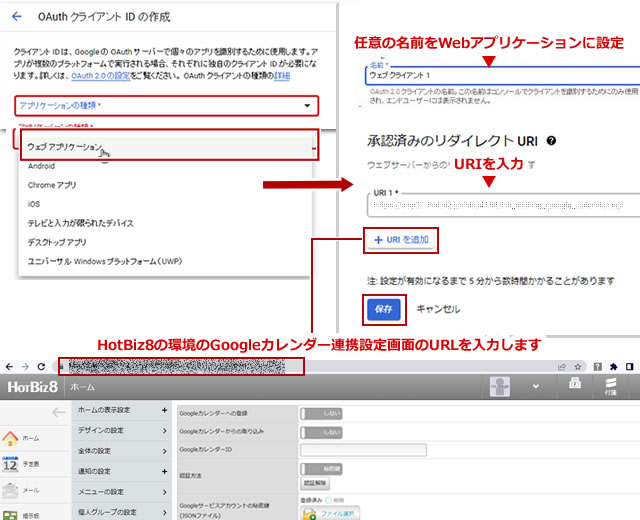This screenshot has width=640, height=520.
Task: Click the browser back arrow
Action: point(9,367)
